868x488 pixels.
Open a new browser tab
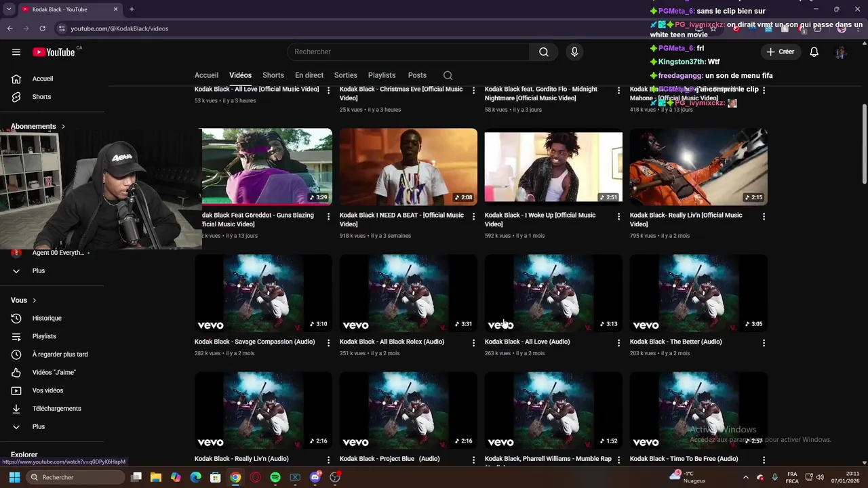coord(132,9)
